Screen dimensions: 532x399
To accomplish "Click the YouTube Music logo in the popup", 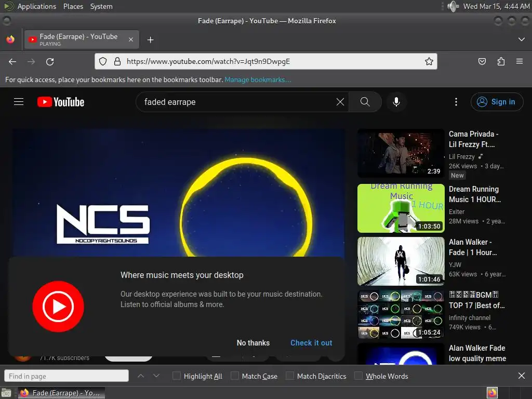I will tap(58, 307).
